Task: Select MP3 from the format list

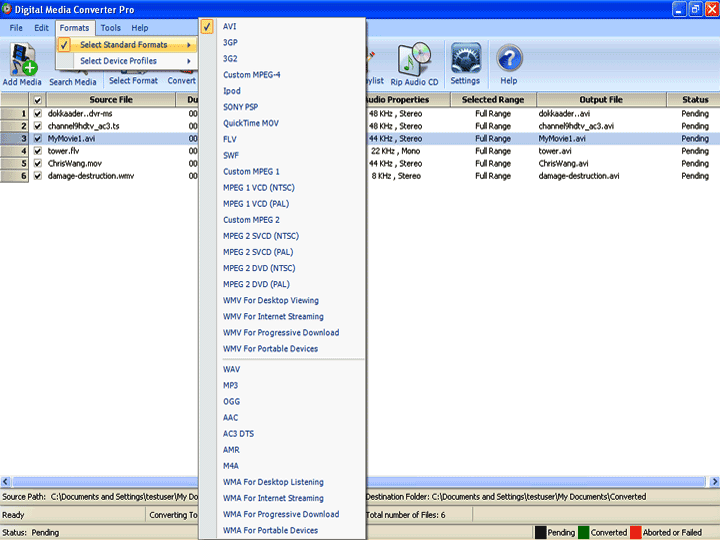Action: [x=231, y=386]
